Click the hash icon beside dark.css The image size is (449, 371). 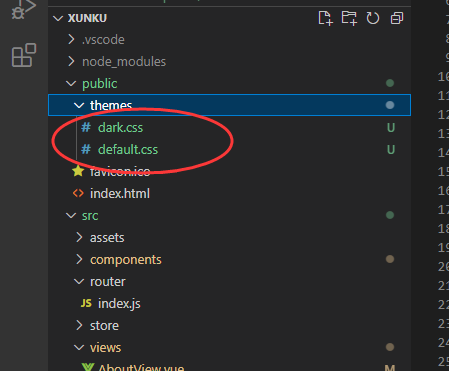[86, 127]
